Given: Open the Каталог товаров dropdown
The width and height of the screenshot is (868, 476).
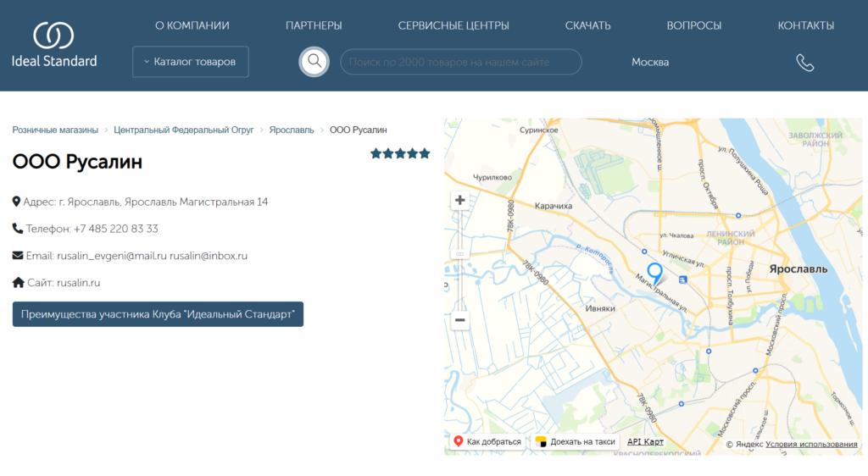Looking at the screenshot, I should (x=191, y=62).
